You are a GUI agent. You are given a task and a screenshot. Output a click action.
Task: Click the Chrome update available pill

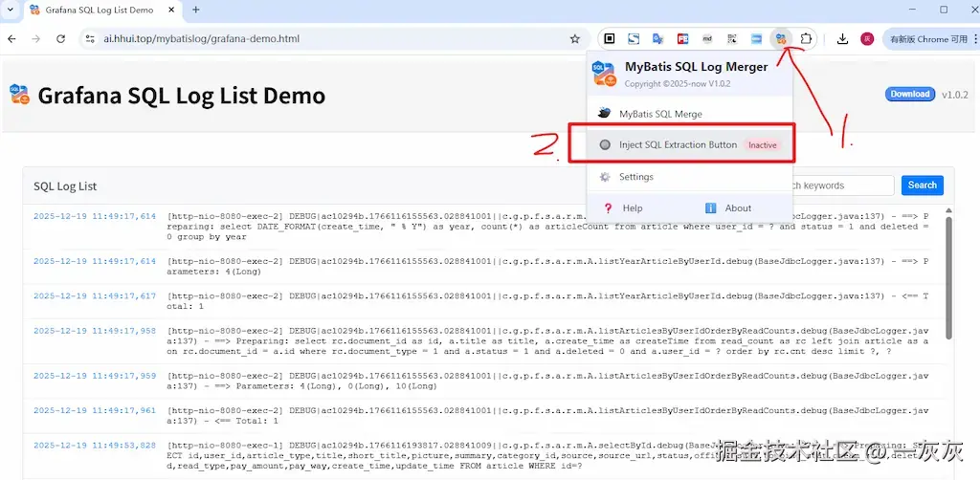[928, 38]
